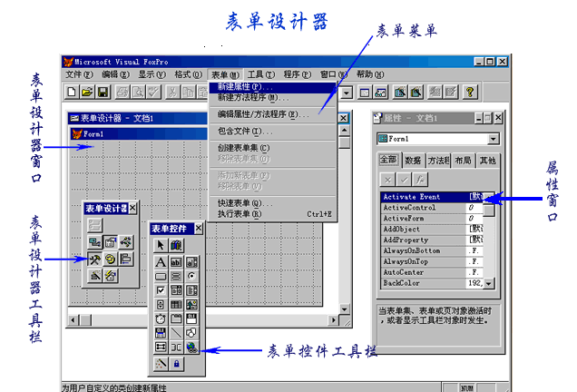This screenshot has width=577, height=392.
Task: Choose 新建方法程序 menu item
Action: coord(272,97)
